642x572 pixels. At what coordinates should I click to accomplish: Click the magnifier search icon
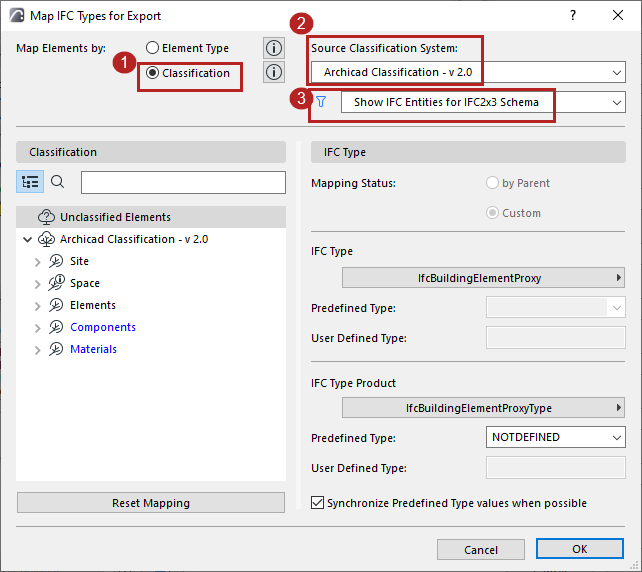pyautogui.click(x=57, y=181)
